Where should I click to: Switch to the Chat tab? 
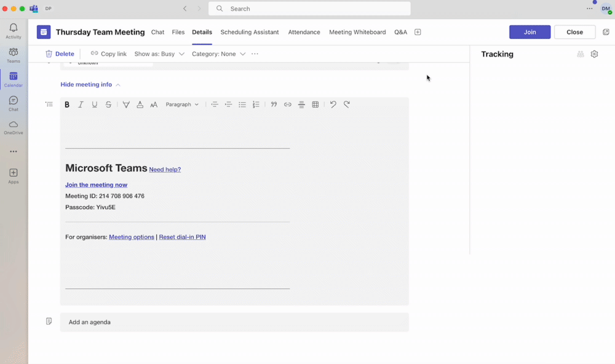click(x=157, y=32)
